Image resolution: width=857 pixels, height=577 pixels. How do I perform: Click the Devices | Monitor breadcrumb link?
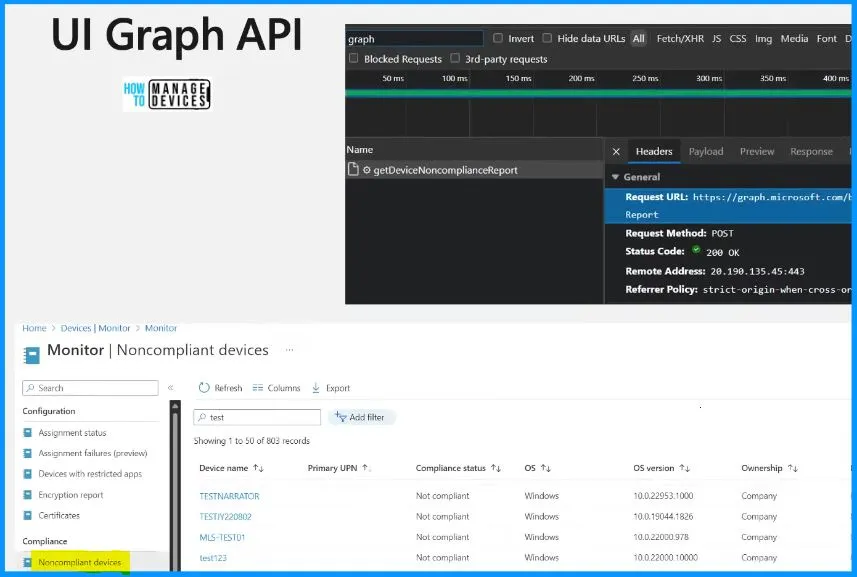click(95, 328)
